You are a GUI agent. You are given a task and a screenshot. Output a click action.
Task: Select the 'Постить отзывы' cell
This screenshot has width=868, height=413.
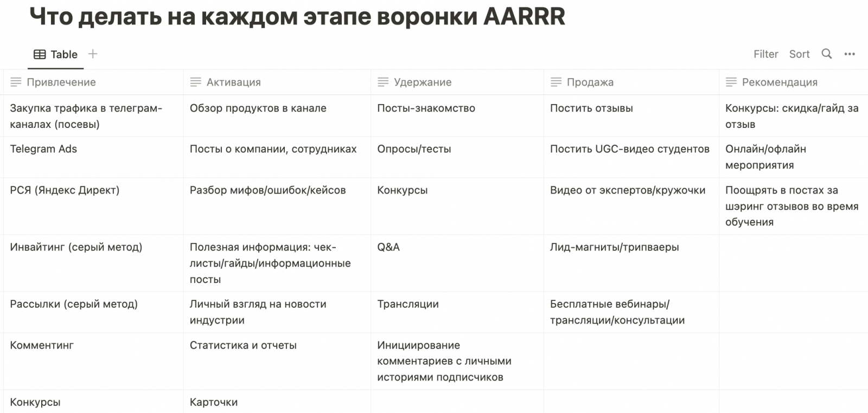pos(631,116)
